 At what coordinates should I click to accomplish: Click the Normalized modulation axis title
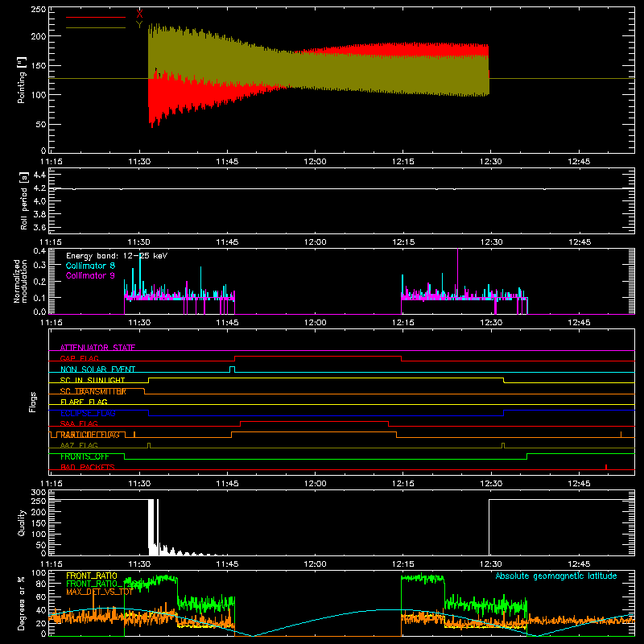tap(21, 281)
